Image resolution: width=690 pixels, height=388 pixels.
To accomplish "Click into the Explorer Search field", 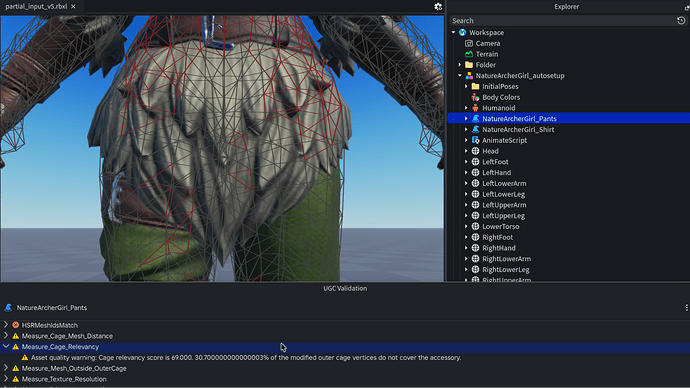I will pos(562,21).
